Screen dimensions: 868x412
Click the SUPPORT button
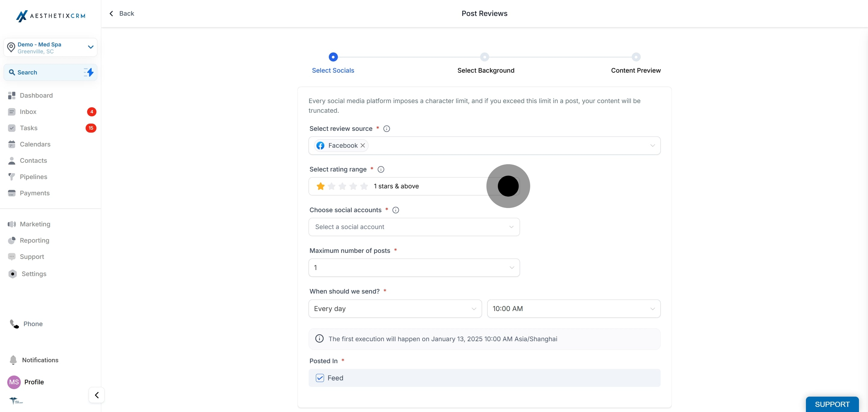click(832, 404)
